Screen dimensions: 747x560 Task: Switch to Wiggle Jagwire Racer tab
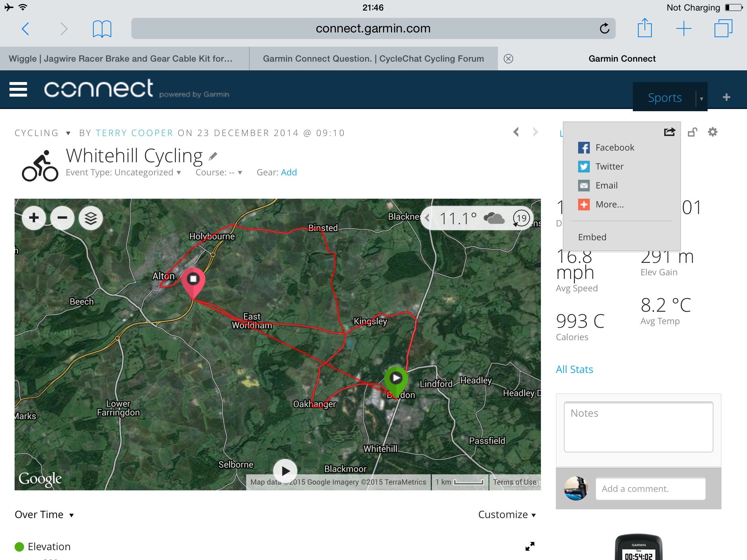pos(124,59)
